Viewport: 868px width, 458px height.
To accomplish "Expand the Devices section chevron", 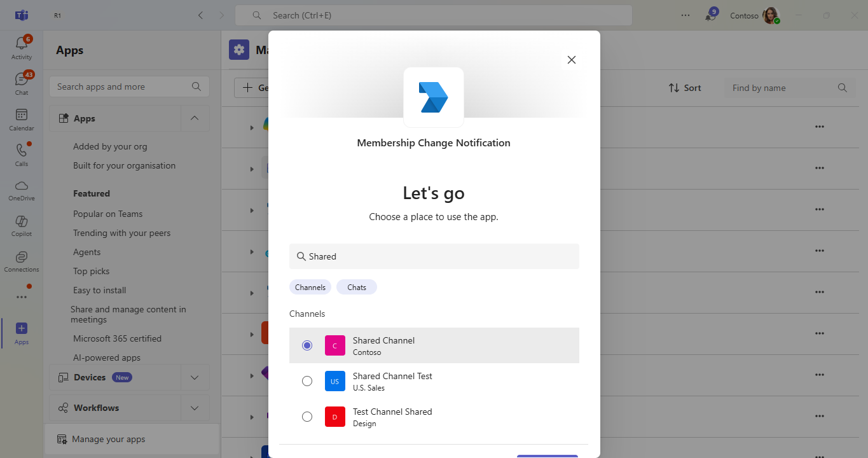I will click(x=195, y=377).
